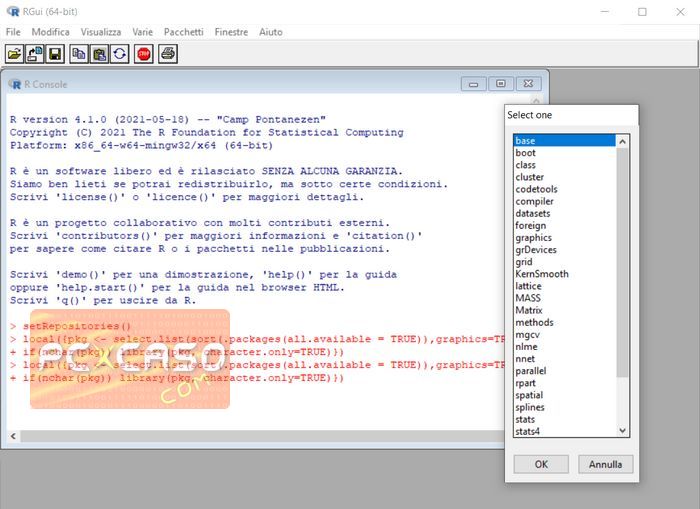Open the Varie menu
700x509 pixels.
click(x=142, y=32)
